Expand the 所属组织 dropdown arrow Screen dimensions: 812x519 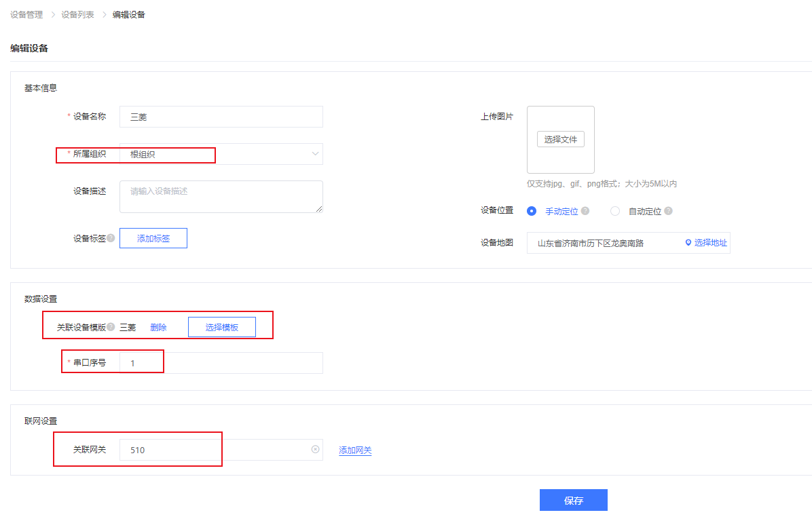315,154
